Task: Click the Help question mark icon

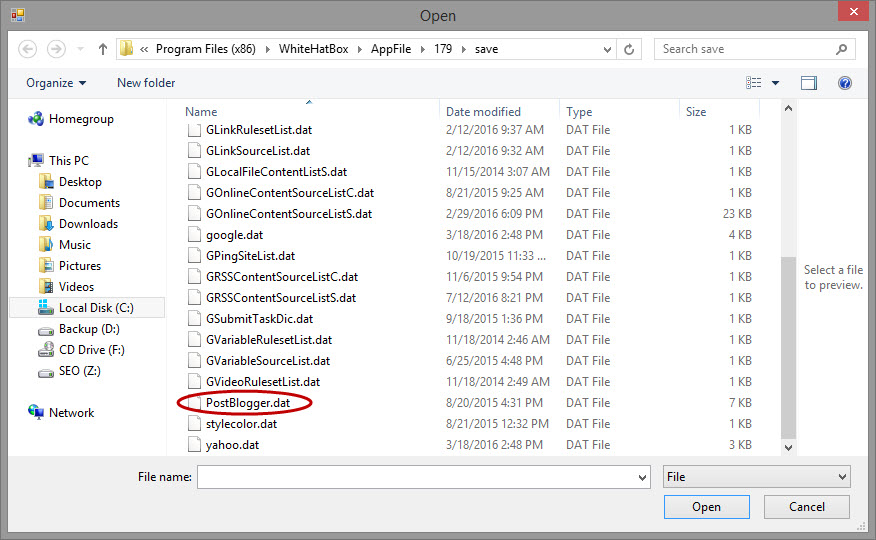Action: [x=845, y=83]
